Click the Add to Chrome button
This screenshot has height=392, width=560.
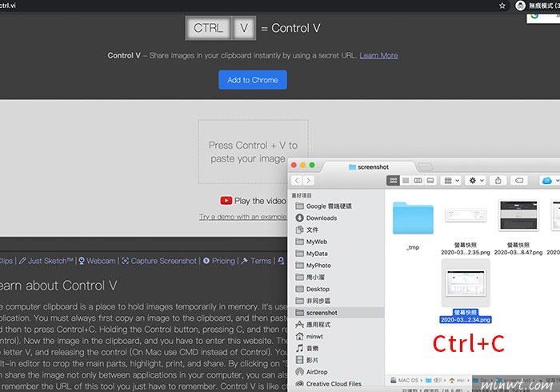pos(253,80)
